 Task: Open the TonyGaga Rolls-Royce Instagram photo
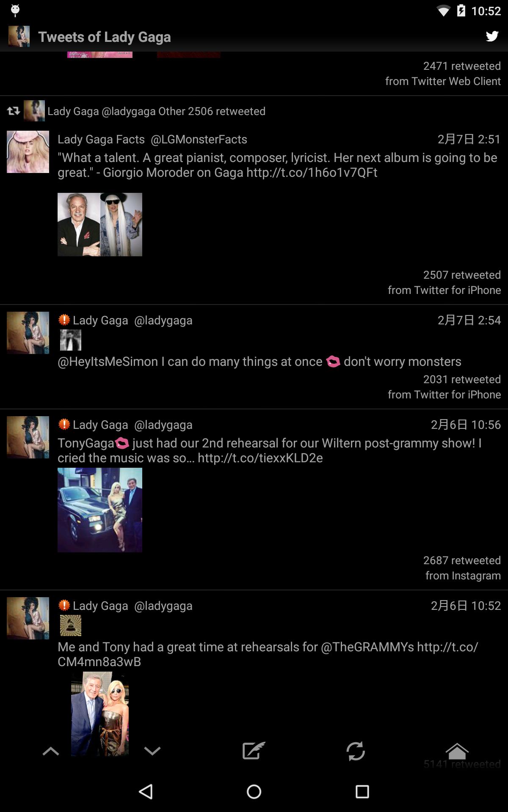(x=100, y=510)
